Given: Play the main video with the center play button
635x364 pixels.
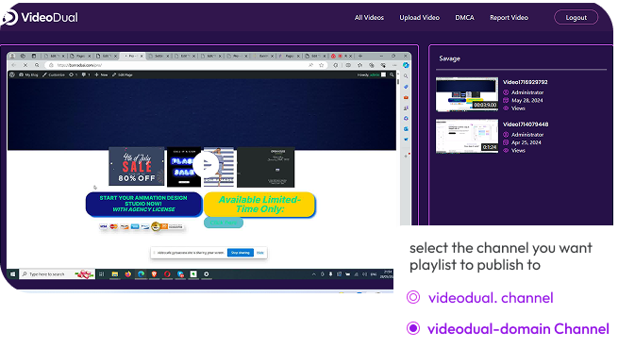Looking at the screenshot, I should pos(206,165).
